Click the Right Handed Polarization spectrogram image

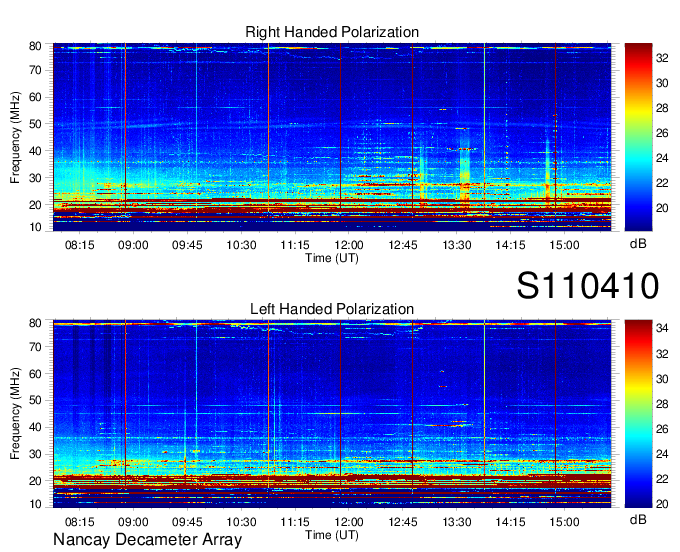click(332, 137)
